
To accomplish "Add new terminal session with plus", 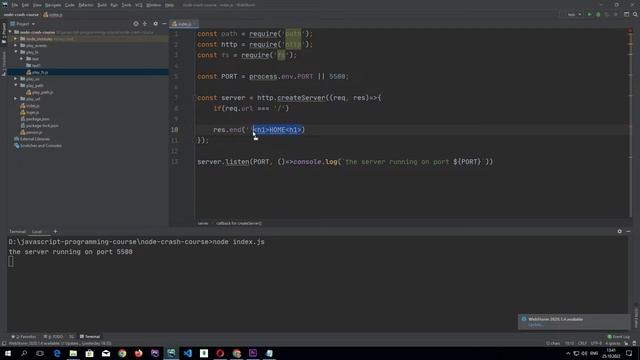I will [56, 231].
